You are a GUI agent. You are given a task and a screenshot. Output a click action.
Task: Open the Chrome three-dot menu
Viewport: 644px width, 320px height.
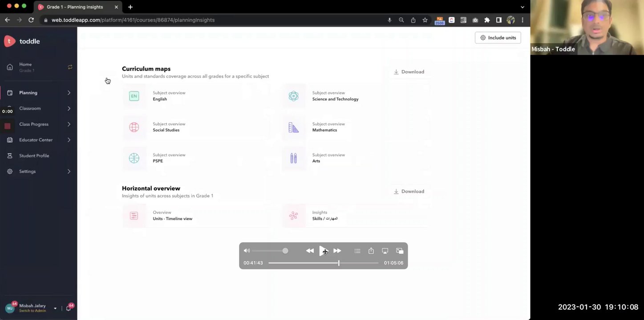pos(522,20)
